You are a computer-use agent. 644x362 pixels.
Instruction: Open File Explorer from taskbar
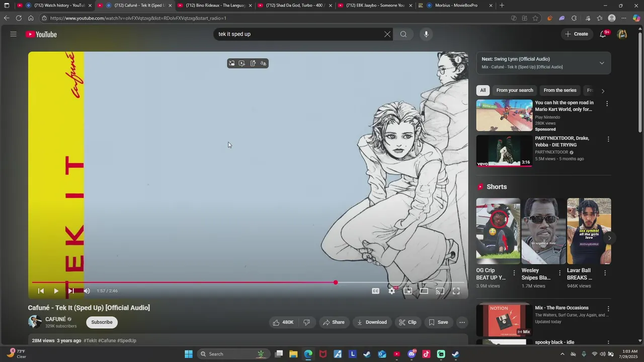[x=293, y=354]
